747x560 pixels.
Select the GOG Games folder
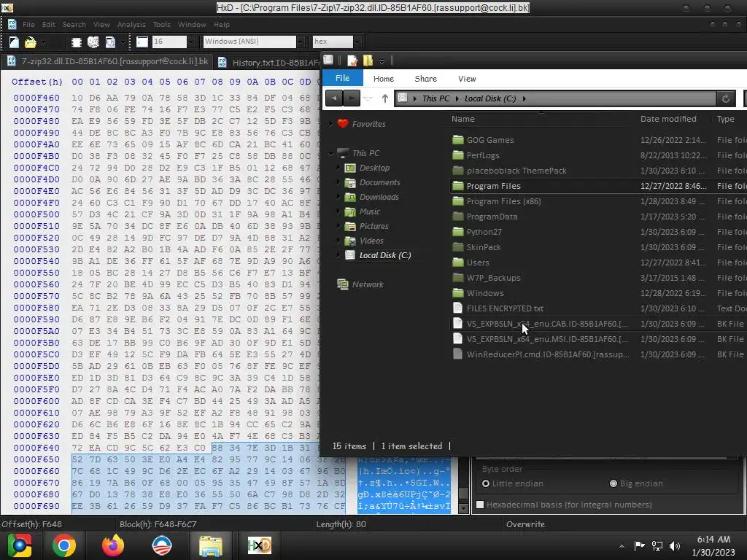[x=489, y=140]
